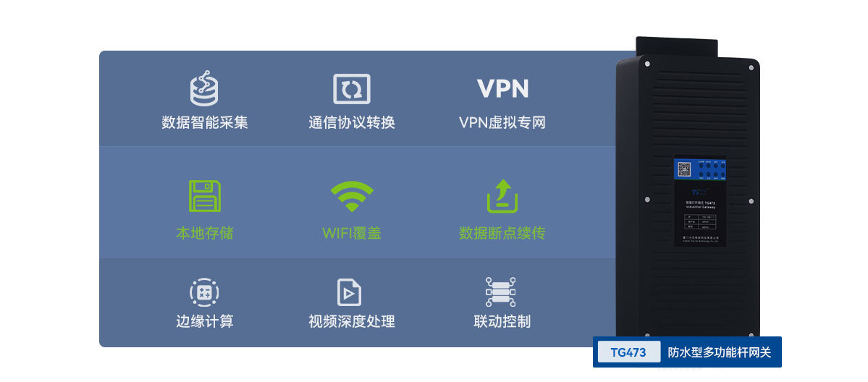Select the green WIFI signal icon
This screenshot has height=382, width=868.
(352, 196)
